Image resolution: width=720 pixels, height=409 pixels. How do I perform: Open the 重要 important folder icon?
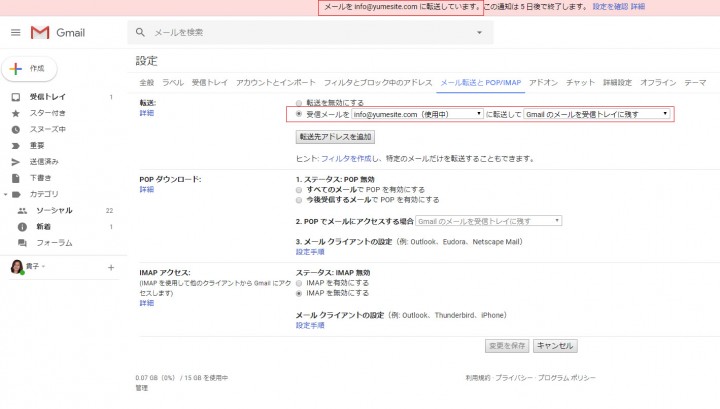point(16,146)
